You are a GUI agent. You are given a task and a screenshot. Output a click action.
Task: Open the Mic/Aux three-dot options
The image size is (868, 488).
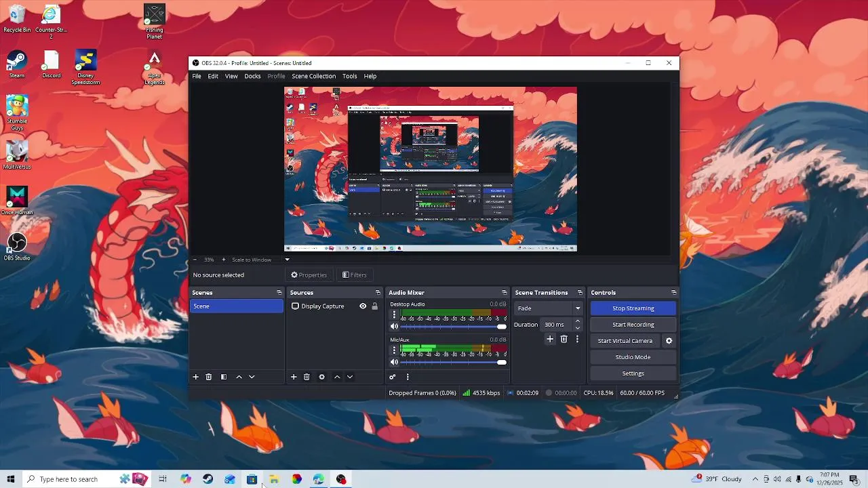tap(394, 350)
